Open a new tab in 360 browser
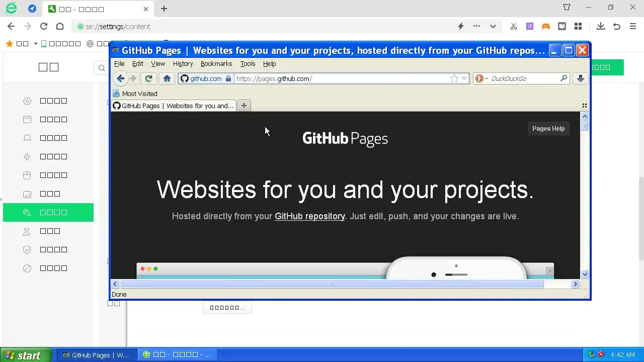The height and width of the screenshot is (362, 644). (164, 9)
